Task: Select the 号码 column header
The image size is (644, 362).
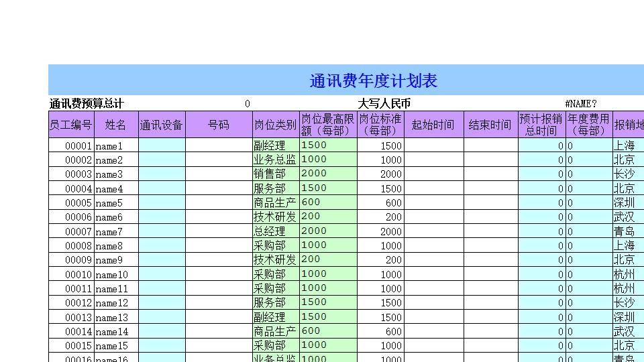Action: pyautogui.click(x=219, y=125)
